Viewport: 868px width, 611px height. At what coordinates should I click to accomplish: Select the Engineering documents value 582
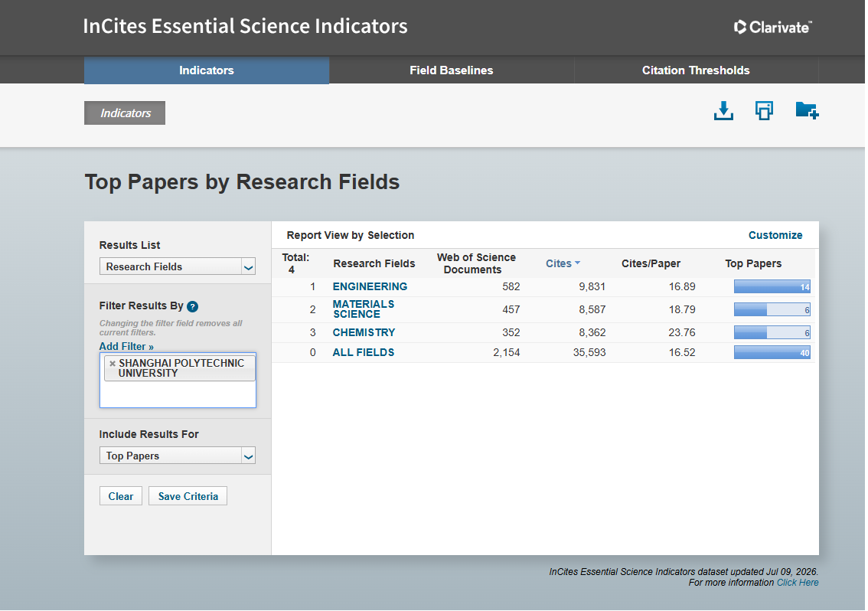(511, 286)
